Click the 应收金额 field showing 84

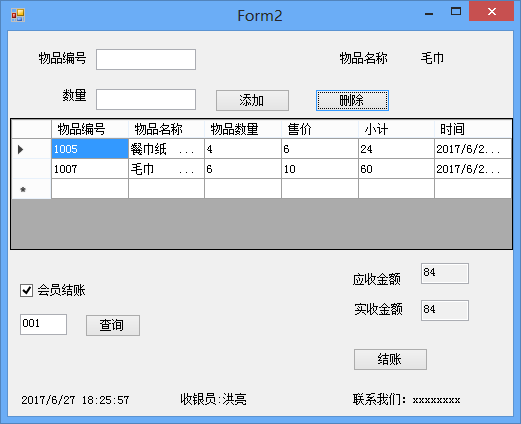coord(445,274)
